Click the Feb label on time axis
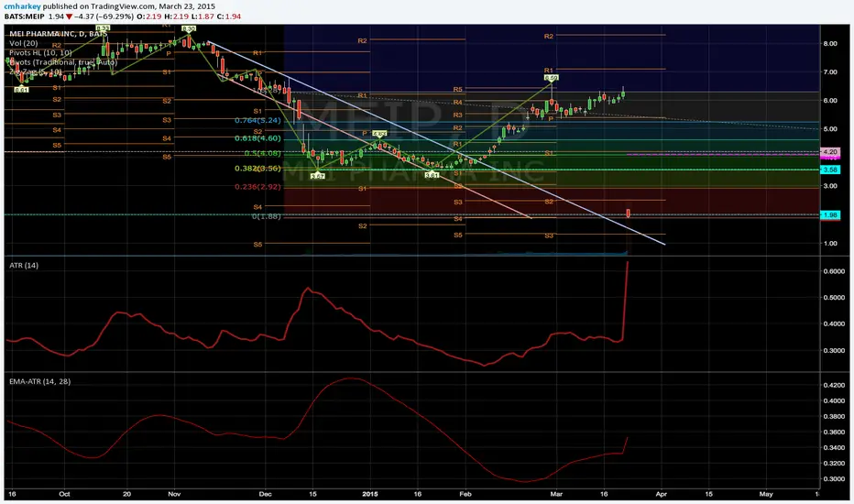Image resolution: width=854 pixels, height=504 pixels. [x=465, y=494]
